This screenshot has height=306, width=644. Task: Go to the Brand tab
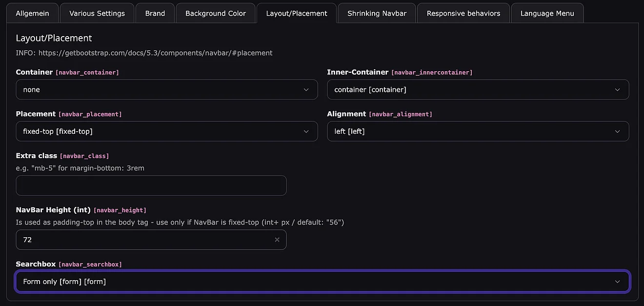155,13
